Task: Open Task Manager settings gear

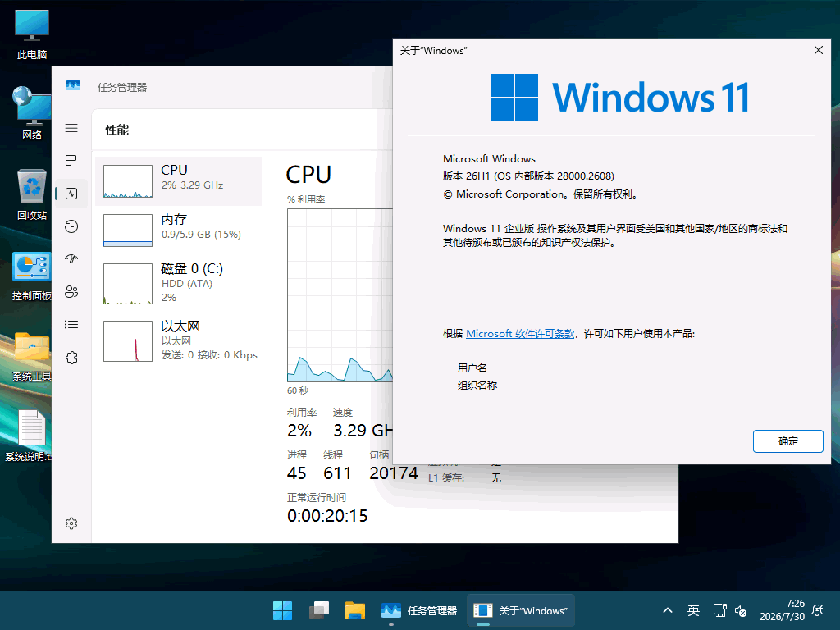Action: (71, 523)
